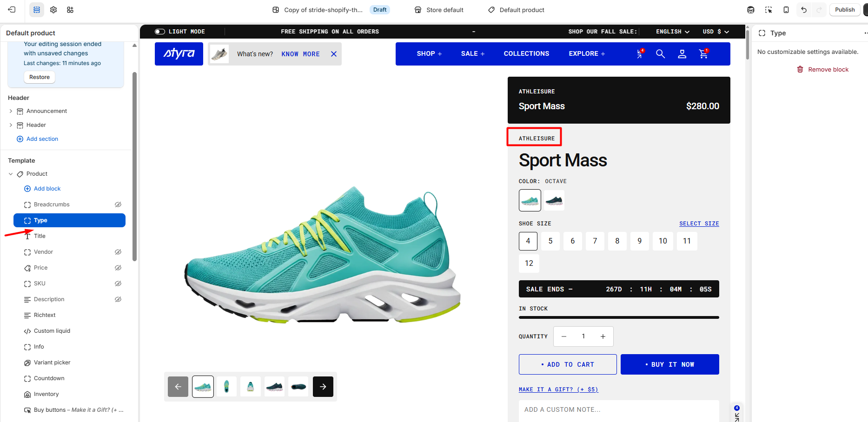The width and height of the screenshot is (868, 422).
Task: Switch to mobile preview
Action: 786,10
